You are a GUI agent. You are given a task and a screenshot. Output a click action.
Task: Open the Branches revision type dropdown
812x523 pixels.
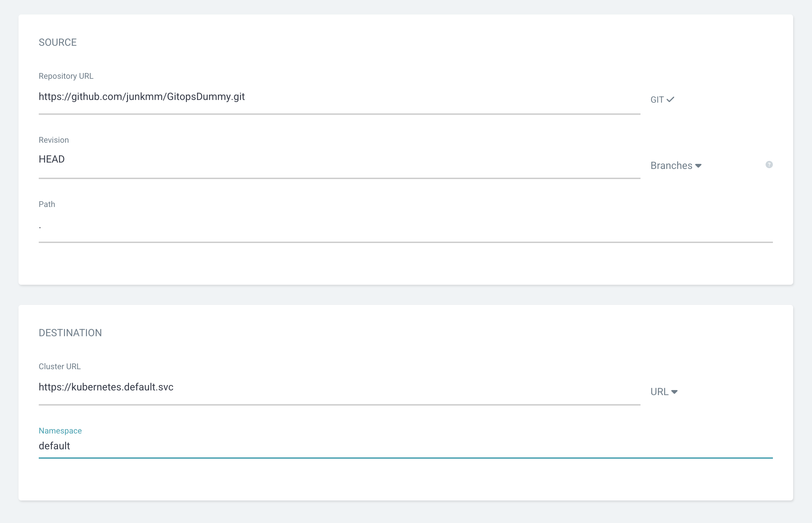click(x=672, y=166)
